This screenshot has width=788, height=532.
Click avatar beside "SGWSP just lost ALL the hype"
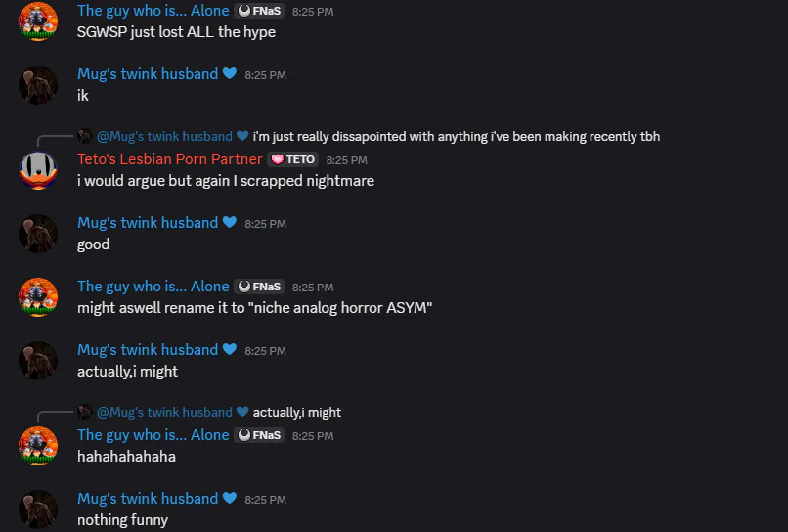click(38, 22)
